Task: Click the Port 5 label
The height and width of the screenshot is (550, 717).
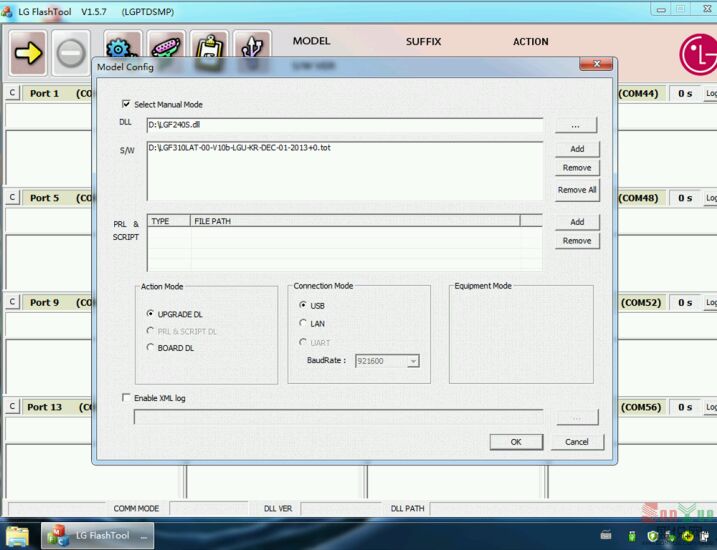Action: (x=44, y=198)
